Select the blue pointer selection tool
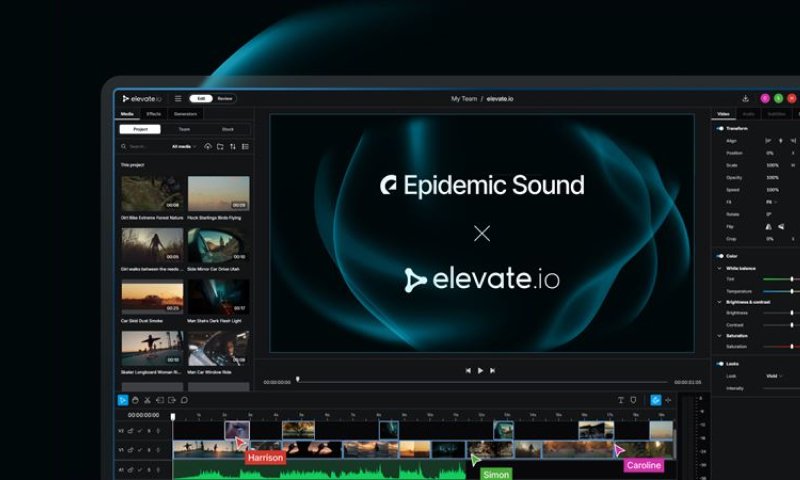The image size is (800, 480). [123, 400]
